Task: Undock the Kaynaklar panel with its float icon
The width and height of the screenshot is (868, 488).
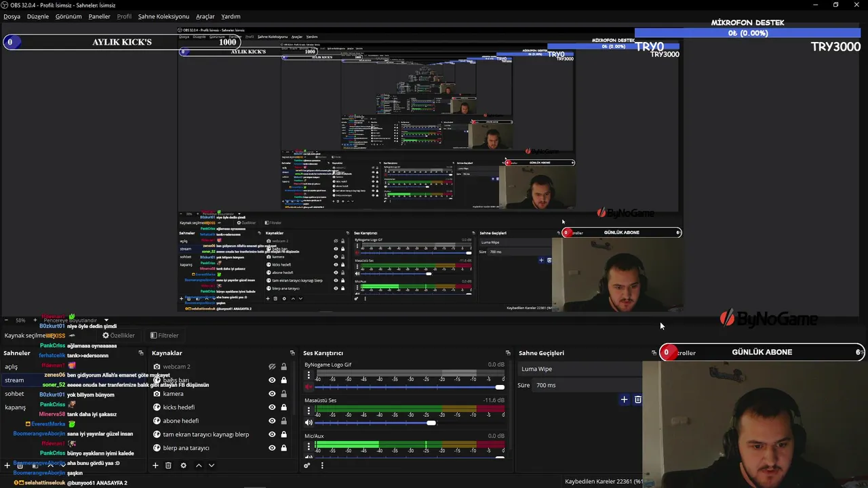Action: tap(292, 353)
